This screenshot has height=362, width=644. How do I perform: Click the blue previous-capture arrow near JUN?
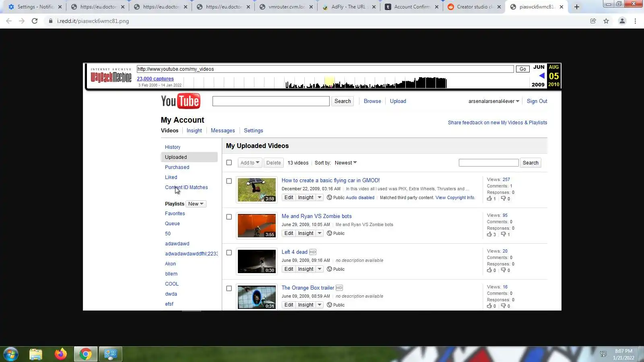click(x=542, y=76)
